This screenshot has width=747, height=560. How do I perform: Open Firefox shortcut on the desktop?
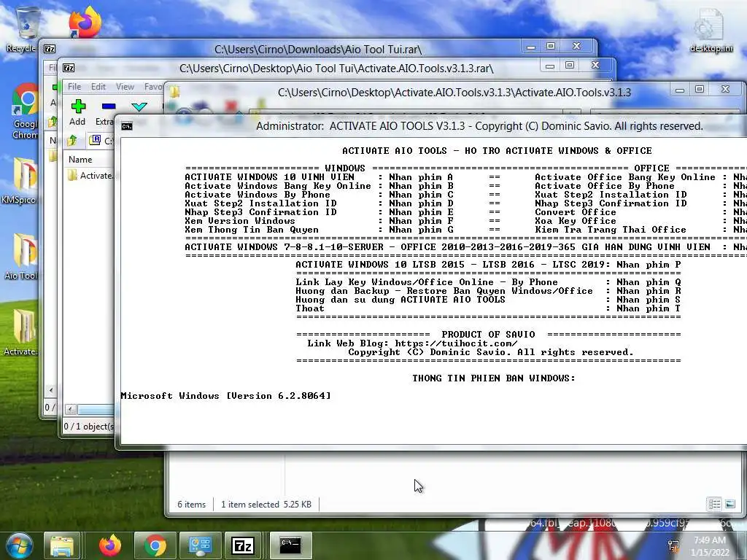point(85,22)
